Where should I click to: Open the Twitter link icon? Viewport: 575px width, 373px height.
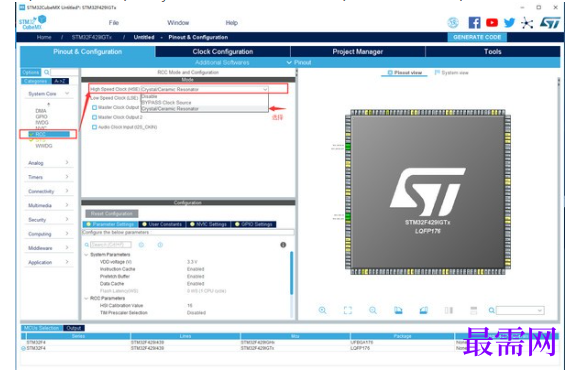tap(509, 23)
